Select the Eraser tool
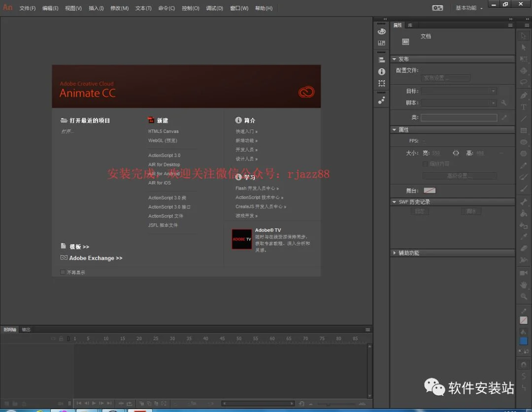Viewport: 532px width, 412px height. (524, 249)
